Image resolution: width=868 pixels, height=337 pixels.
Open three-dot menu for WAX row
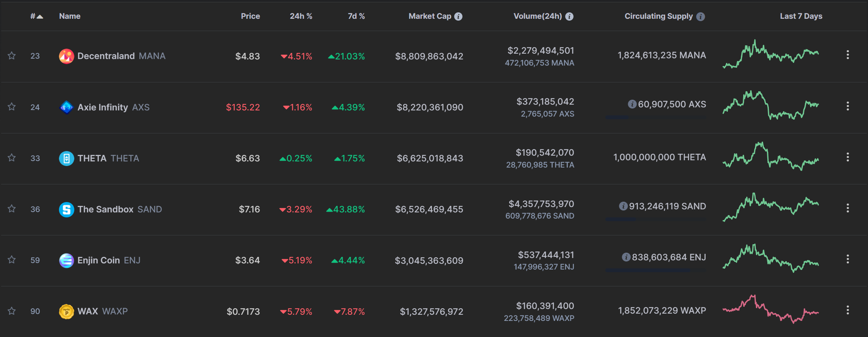click(x=848, y=310)
